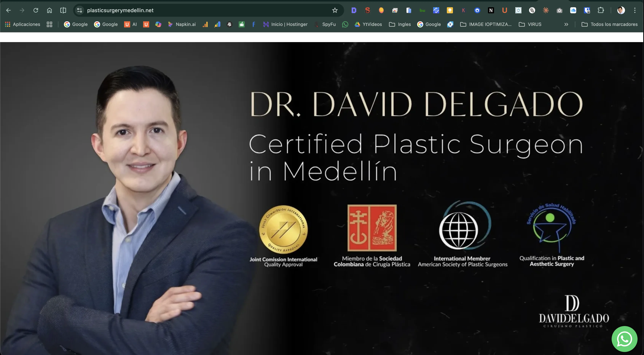
Task: Open the Inicio | Hostinger bookmark link
Action: tap(285, 24)
